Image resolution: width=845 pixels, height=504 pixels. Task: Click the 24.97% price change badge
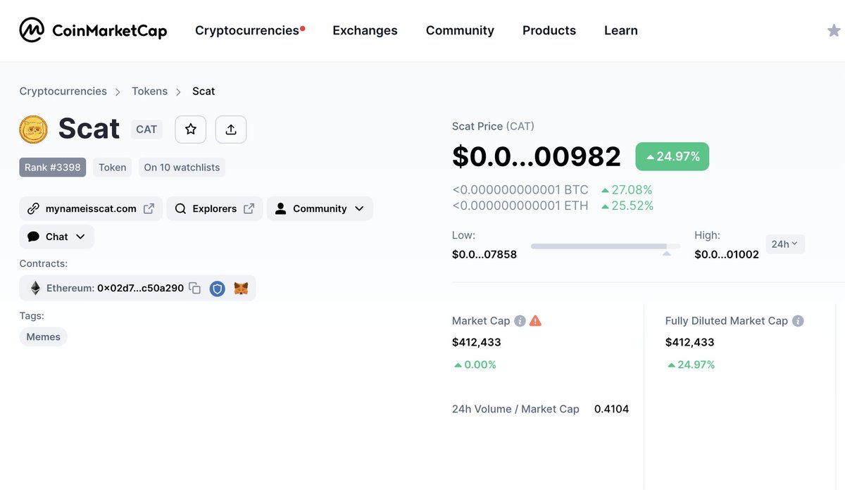tap(672, 156)
